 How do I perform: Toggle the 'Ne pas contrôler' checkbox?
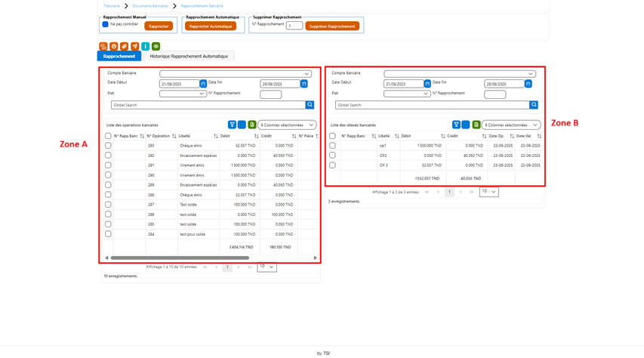pos(105,24)
